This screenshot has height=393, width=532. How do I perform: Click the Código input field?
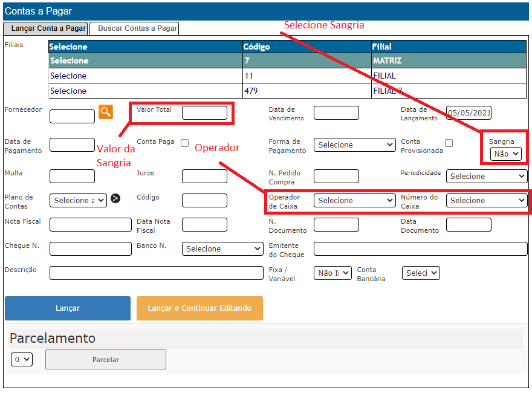click(x=204, y=201)
